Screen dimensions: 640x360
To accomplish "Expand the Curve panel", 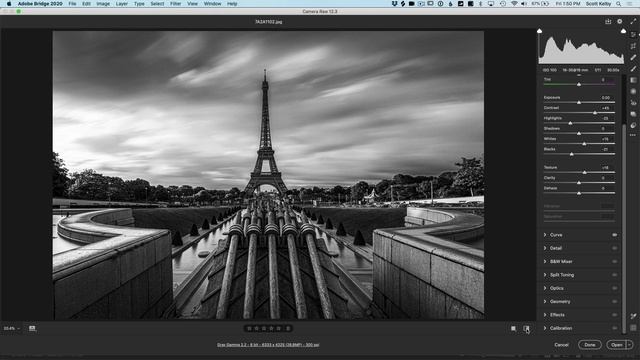I will tap(545, 235).
